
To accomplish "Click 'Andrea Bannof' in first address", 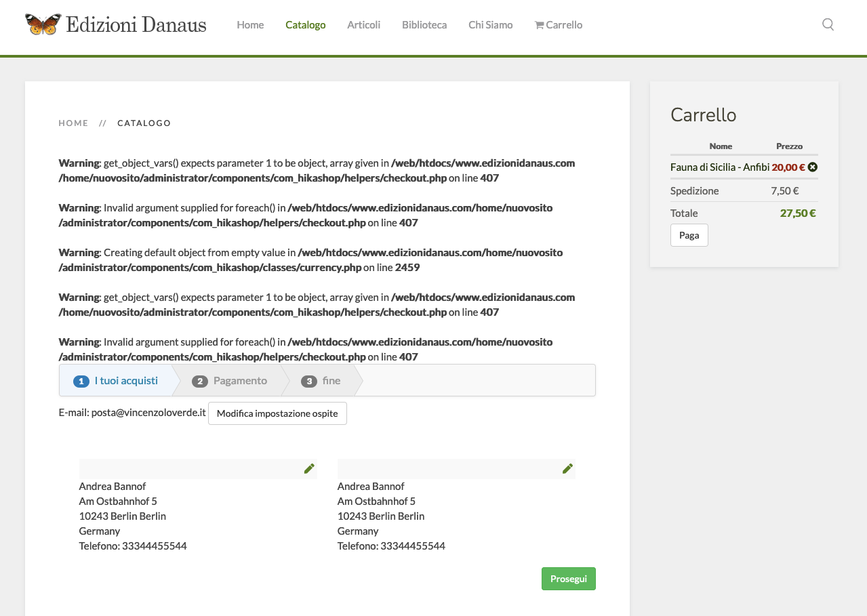I will coord(113,487).
